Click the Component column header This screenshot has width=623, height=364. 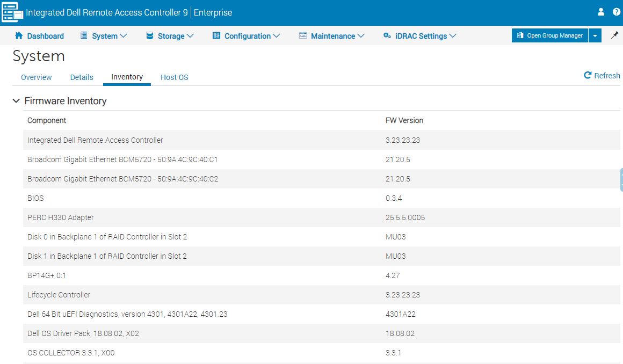tap(47, 120)
